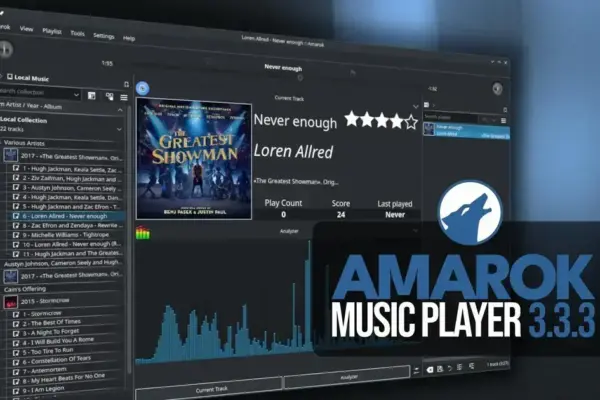Viewport: 600px width, 400px height.
Task: Focus the search playlist field
Action: pos(450,118)
